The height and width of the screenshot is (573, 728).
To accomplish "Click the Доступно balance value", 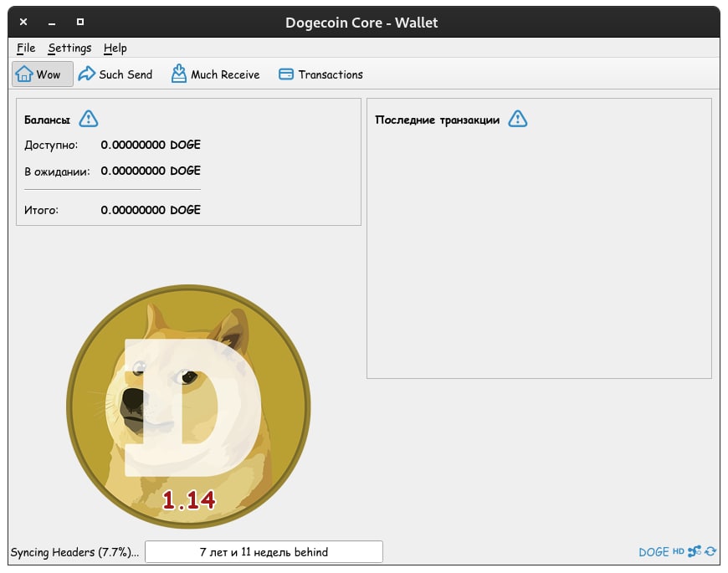I will click(151, 145).
